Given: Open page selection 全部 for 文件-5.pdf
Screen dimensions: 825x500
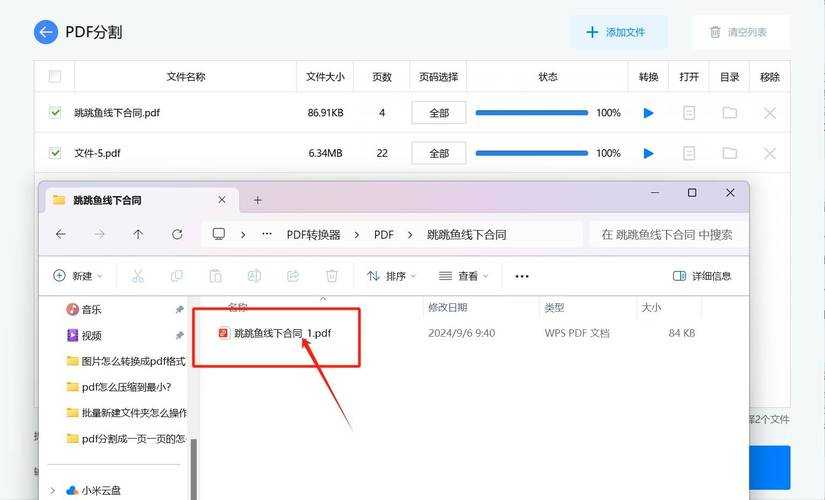Looking at the screenshot, I should (439, 153).
